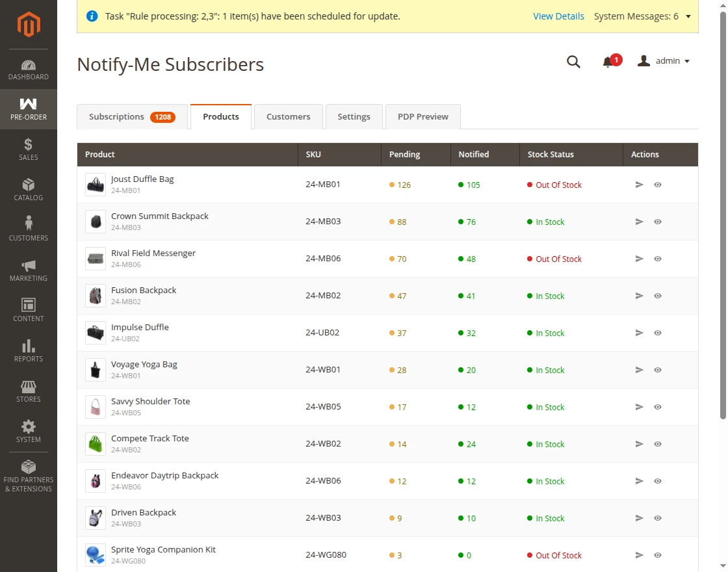Click the eye icon for Crown Summit Backpack
728x572 pixels.
[657, 222]
